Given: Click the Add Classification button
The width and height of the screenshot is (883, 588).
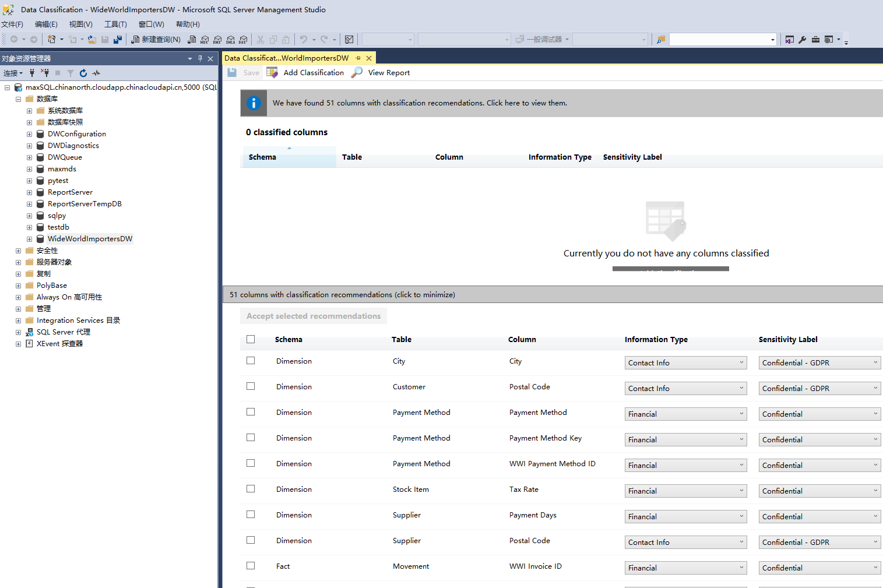Looking at the screenshot, I should tap(305, 72).
